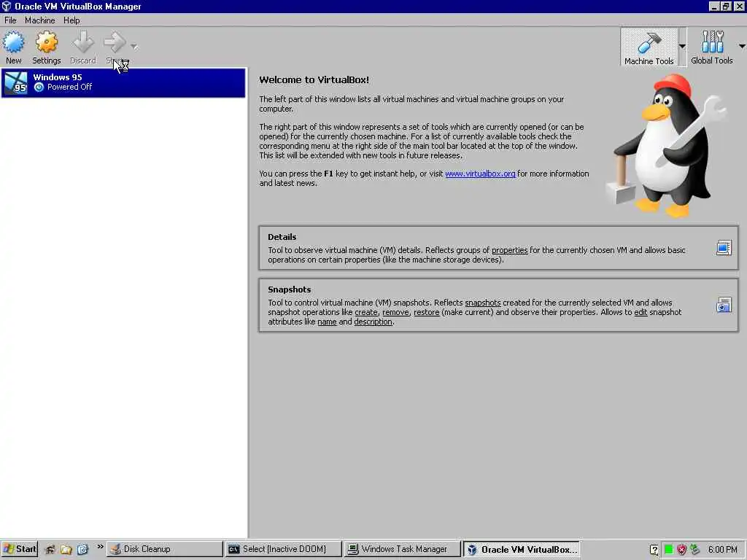This screenshot has width=747, height=560.
Task: Restore down the VirtualBox Manager window
Action: [x=726, y=6]
